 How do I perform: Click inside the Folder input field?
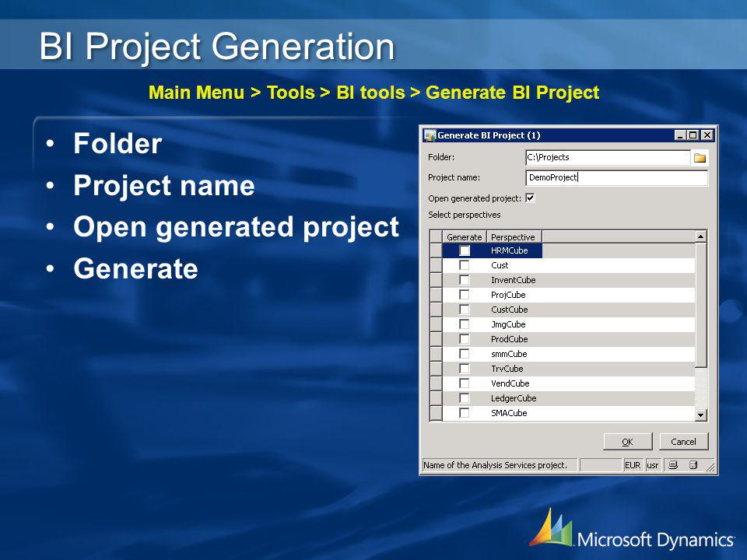(608, 158)
